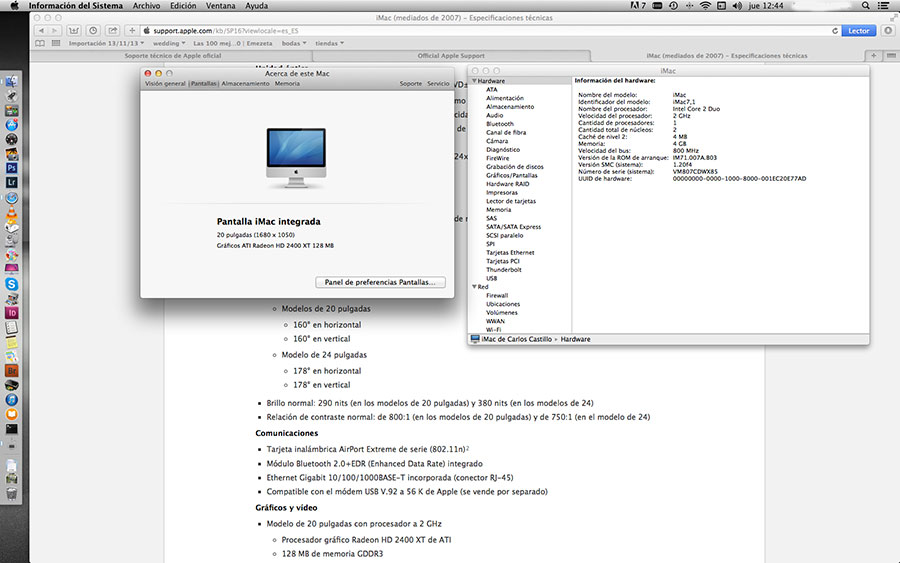Open Safari compass icon in Dock
Screen dimensions: 900x563
click(x=11, y=197)
